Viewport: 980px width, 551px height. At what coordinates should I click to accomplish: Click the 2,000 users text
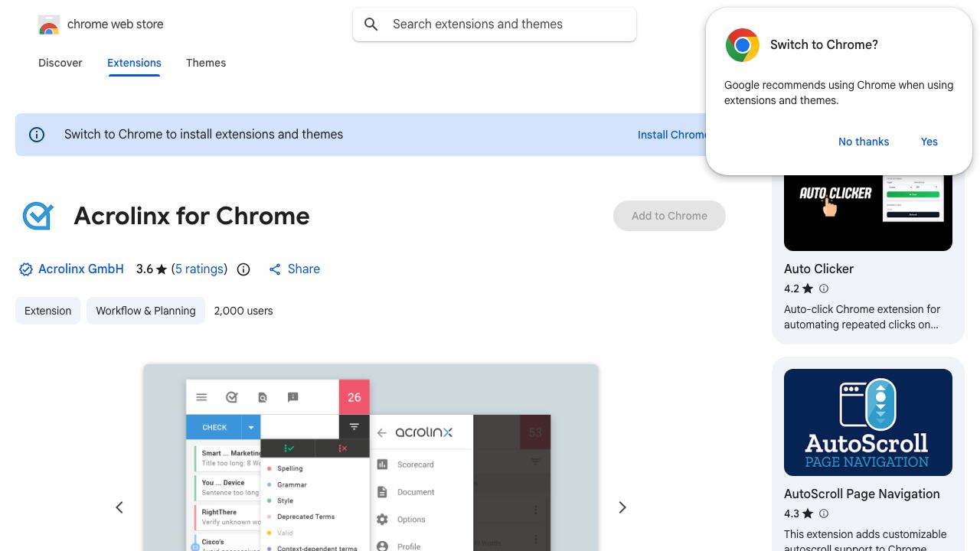tap(243, 311)
